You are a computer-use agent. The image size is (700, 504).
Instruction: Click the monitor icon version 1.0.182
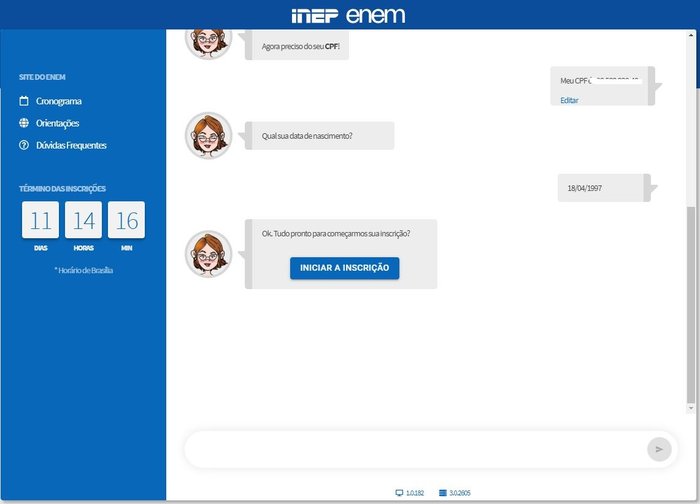399,493
